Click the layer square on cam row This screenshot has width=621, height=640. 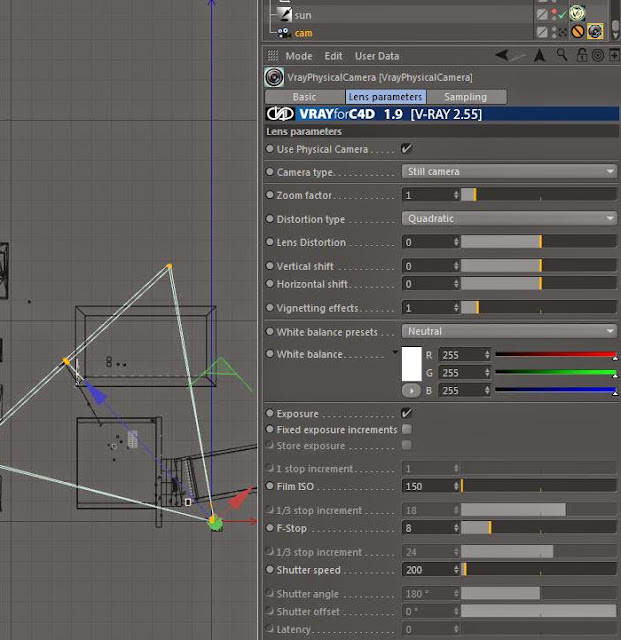click(x=542, y=32)
